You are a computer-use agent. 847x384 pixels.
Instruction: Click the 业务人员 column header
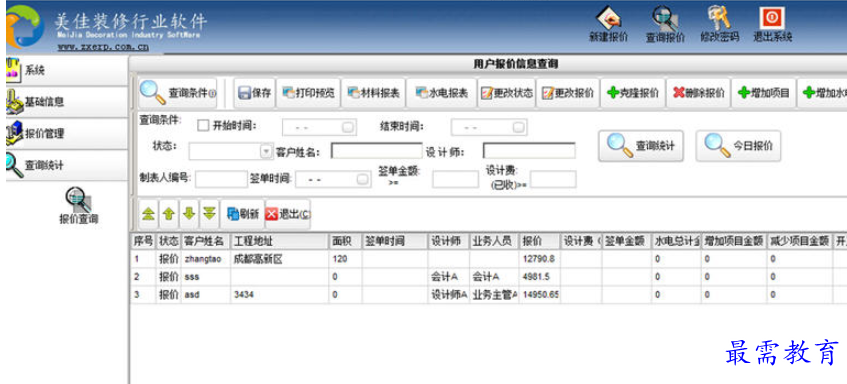click(494, 241)
